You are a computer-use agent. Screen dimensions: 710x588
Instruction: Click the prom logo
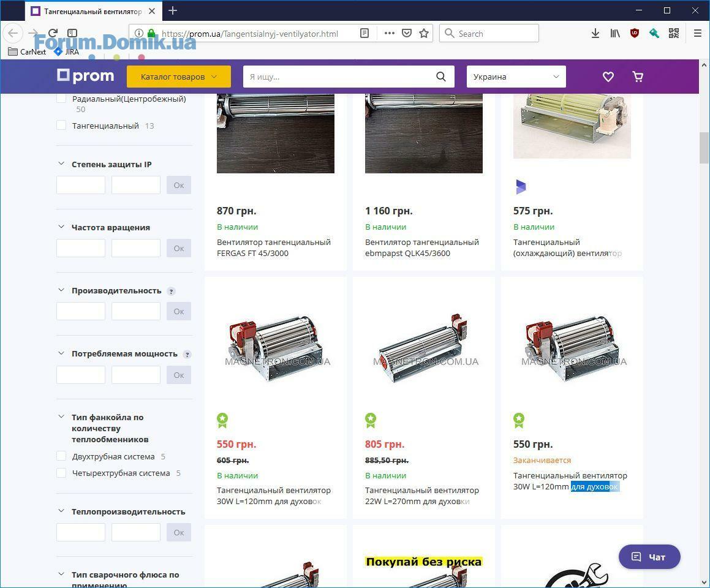tap(86, 76)
